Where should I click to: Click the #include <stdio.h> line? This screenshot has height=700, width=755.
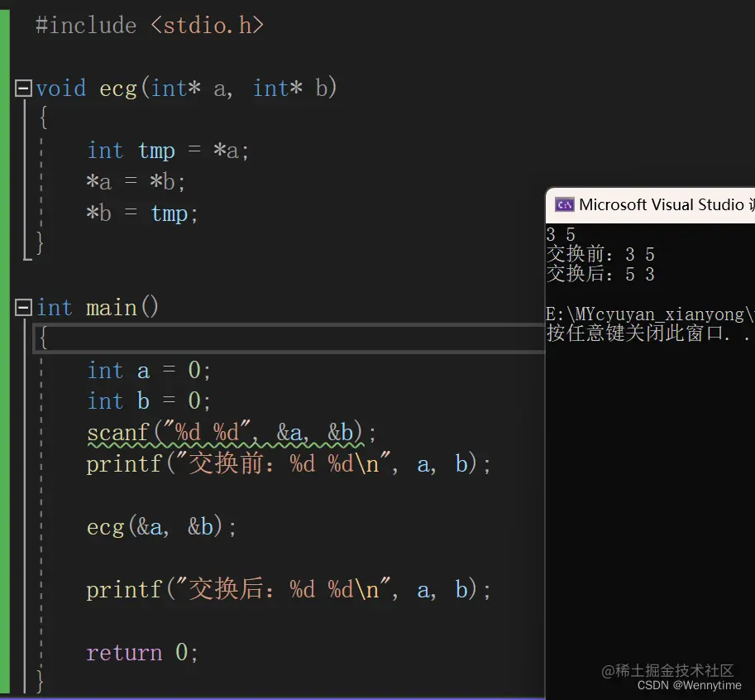[x=150, y=26]
